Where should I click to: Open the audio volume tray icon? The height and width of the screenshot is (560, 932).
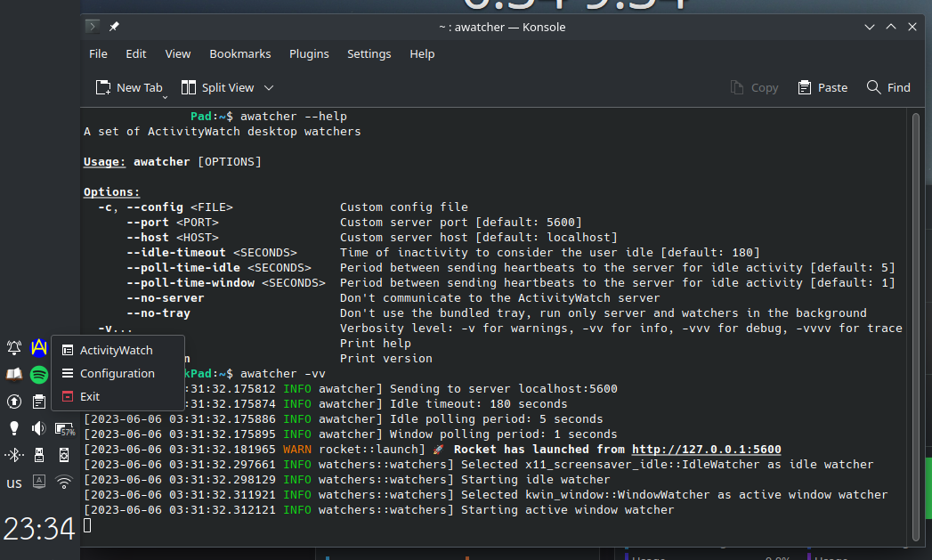[39, 428]
